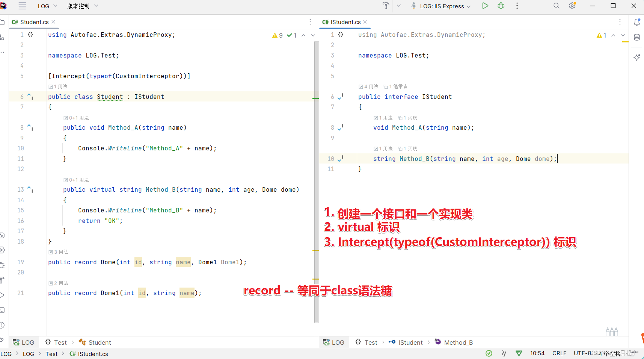This screenshot has height=359, width=644.
Task: Click the implemented gutter icon on IStudent line 10
Action: [x=340, y=159]
